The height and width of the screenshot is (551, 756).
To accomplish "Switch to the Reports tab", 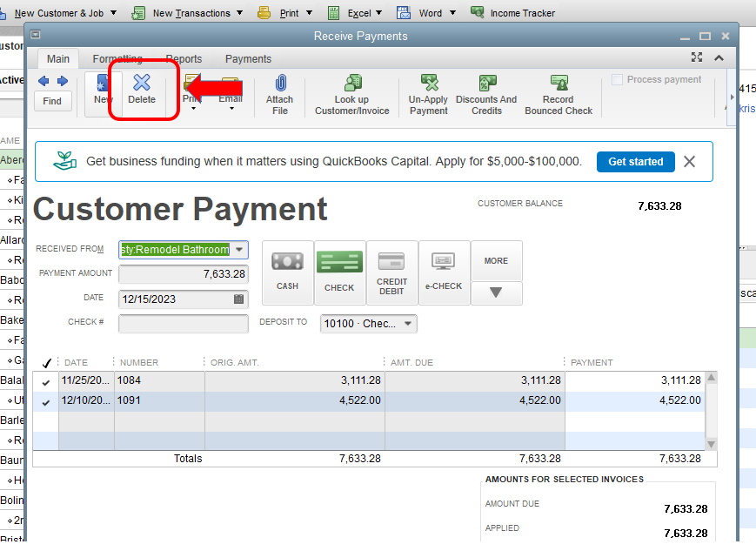I will point(184,59).
